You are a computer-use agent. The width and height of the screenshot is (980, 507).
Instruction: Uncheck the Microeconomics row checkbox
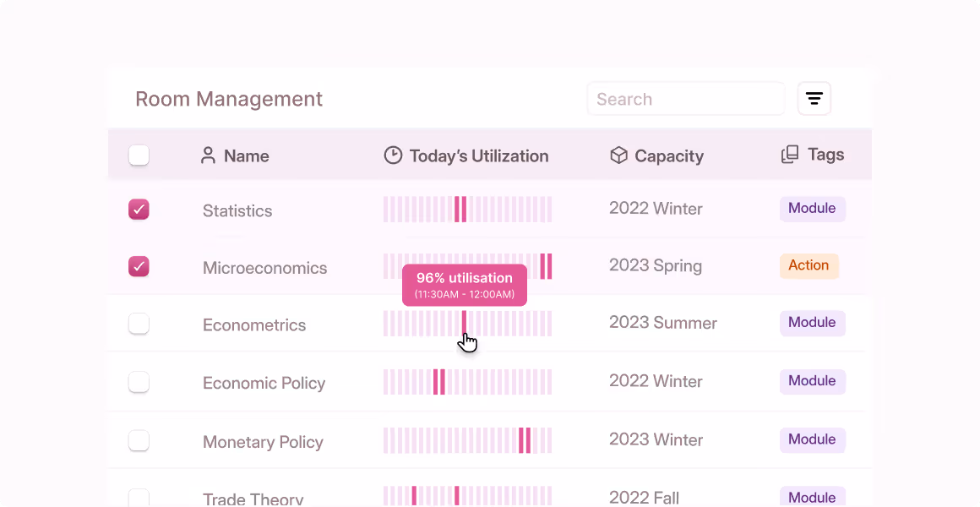pos(139,267)
